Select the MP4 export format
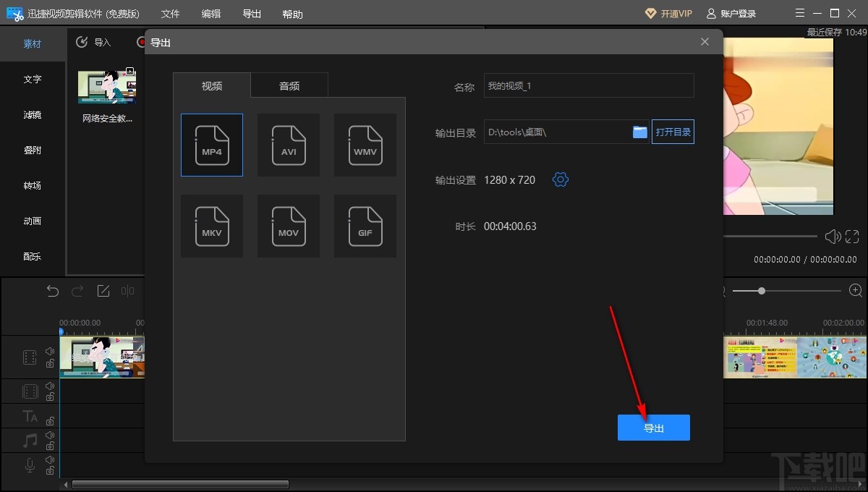868x492 pixels. (212, 145)
